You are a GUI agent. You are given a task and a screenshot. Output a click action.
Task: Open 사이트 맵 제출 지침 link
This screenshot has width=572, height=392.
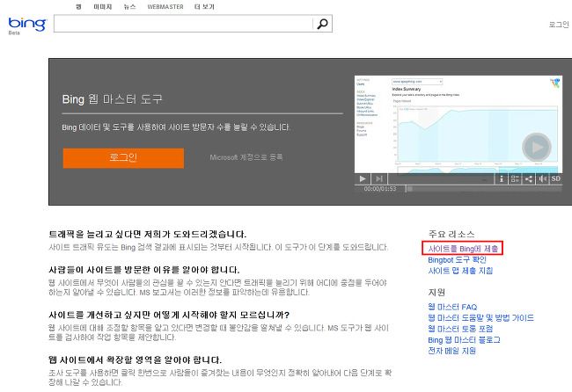tap(460, 271)
